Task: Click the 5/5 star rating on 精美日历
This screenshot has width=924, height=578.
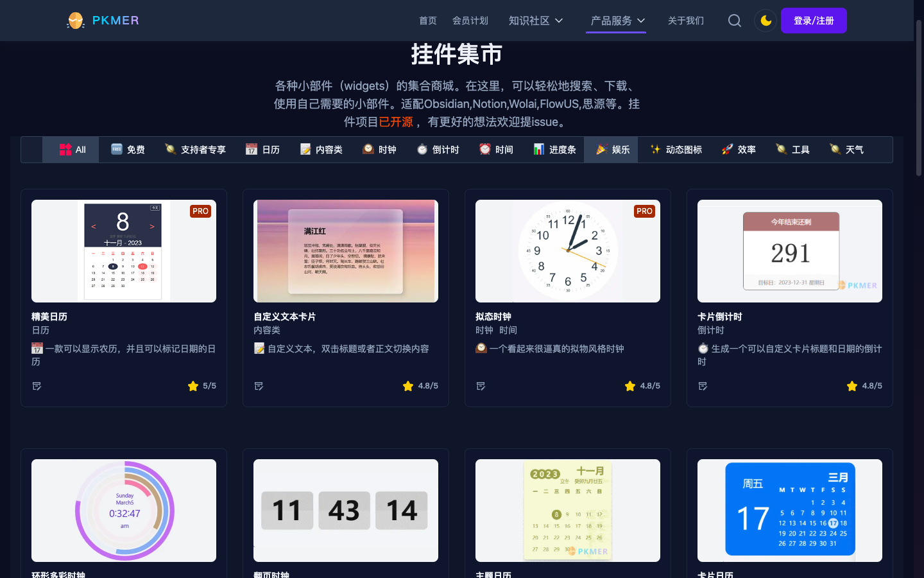Action: tap(202, 386)
